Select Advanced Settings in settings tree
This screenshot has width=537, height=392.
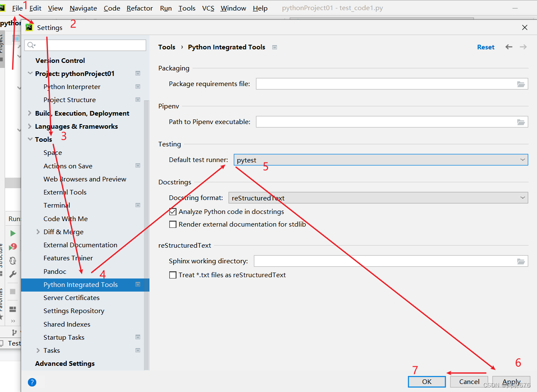pos(65,363)
